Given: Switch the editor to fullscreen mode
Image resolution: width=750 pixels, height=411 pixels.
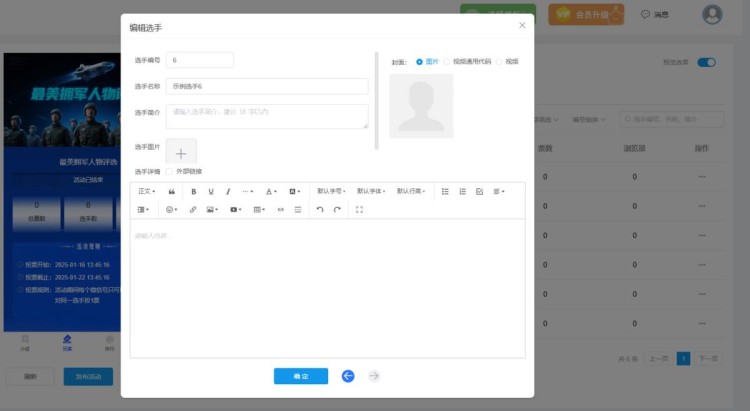Looking at the screenshot, I should click(x=359, y=210).
